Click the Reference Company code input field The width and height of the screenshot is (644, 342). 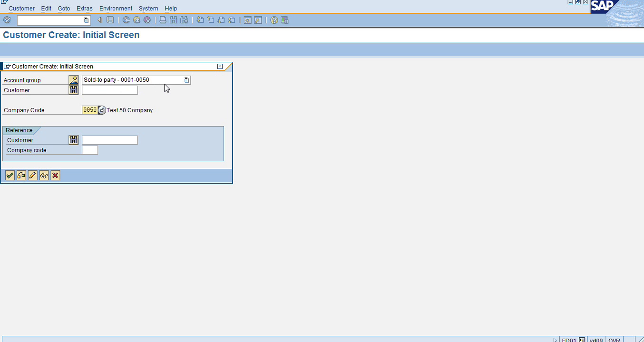(90, 150)
